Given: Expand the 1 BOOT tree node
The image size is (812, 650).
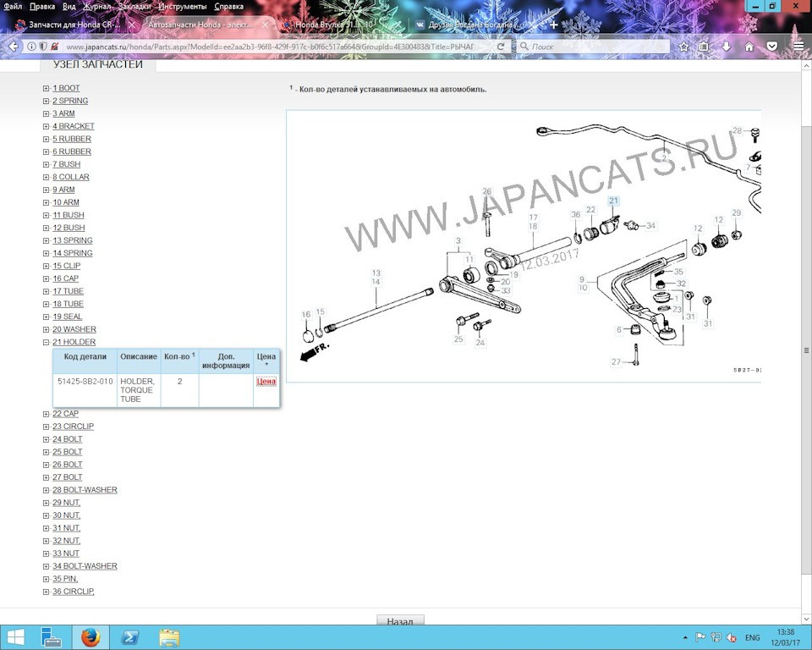Looking at the screenshot, I should coord(46,89).
